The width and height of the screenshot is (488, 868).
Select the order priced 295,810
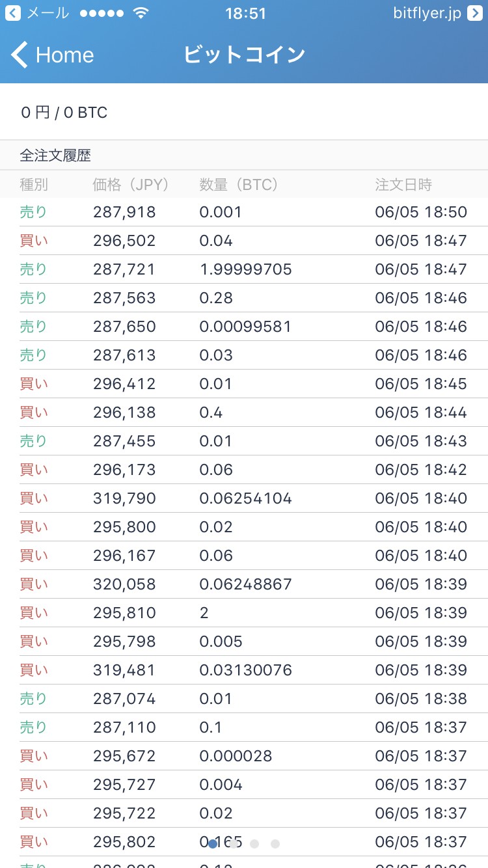click(x=244, y=613)
